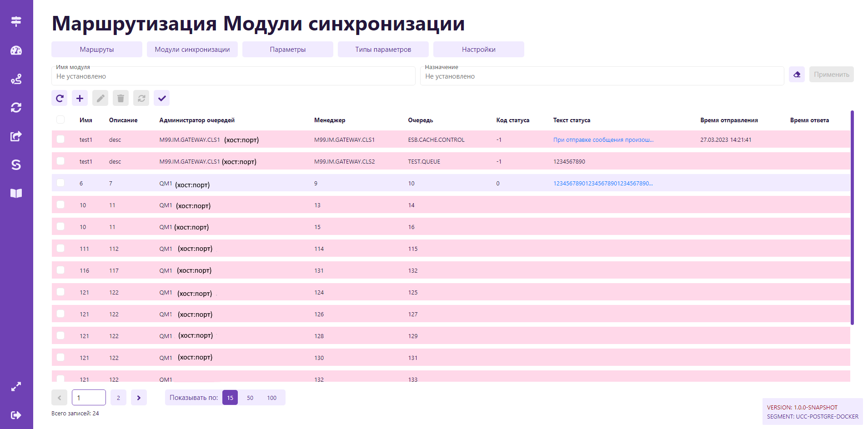
Task: Open the sync arrows icon in sidebar
Action: coord(16,108)
